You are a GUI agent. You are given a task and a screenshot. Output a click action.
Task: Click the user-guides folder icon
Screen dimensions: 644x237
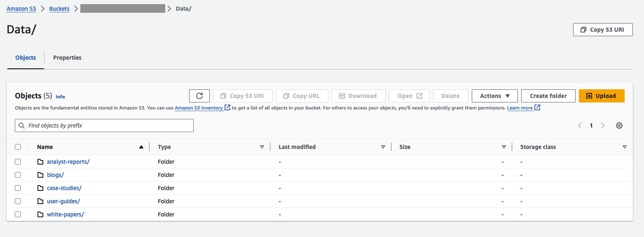[40, 201]
